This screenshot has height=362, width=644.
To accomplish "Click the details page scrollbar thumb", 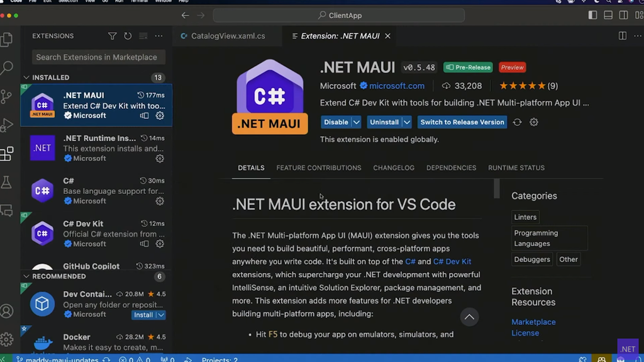I will 497,188.
